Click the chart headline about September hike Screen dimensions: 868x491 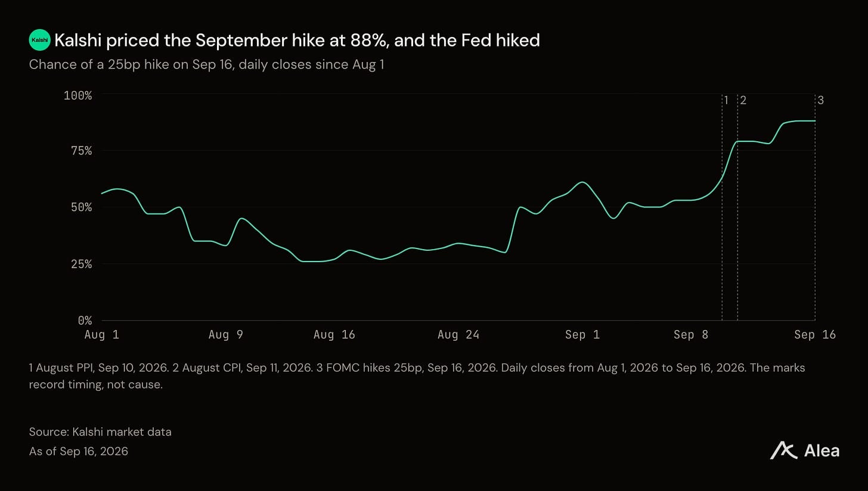click(x=297, y=41)
